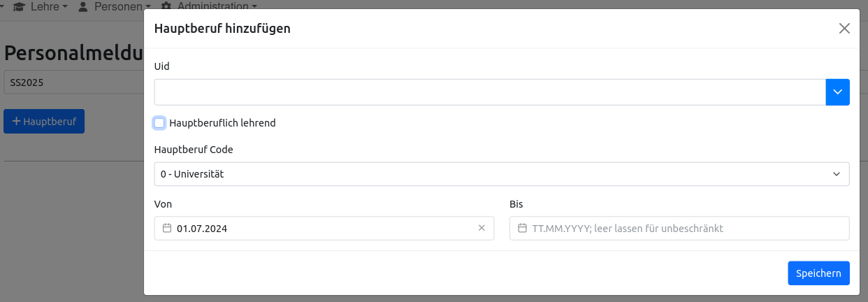Focus the Uid text input
This screenshot has width=868, height=302.
point(489,92)
